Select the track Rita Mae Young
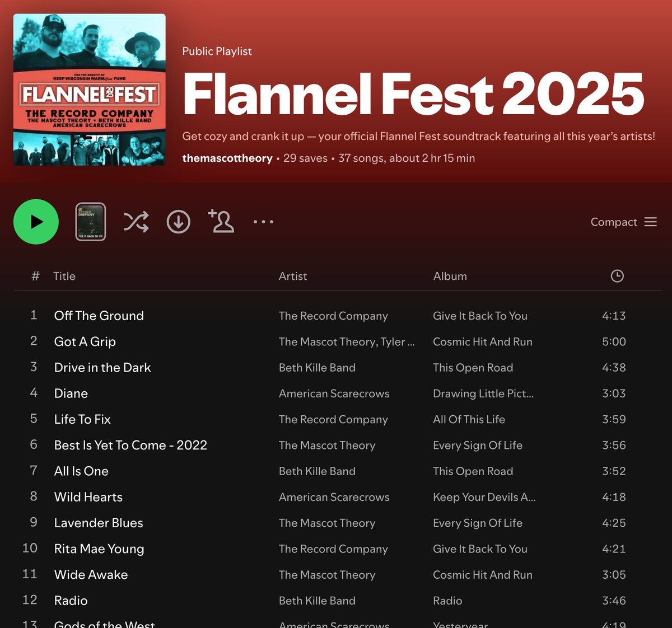The image size is (672, 628). pos(99,549)
